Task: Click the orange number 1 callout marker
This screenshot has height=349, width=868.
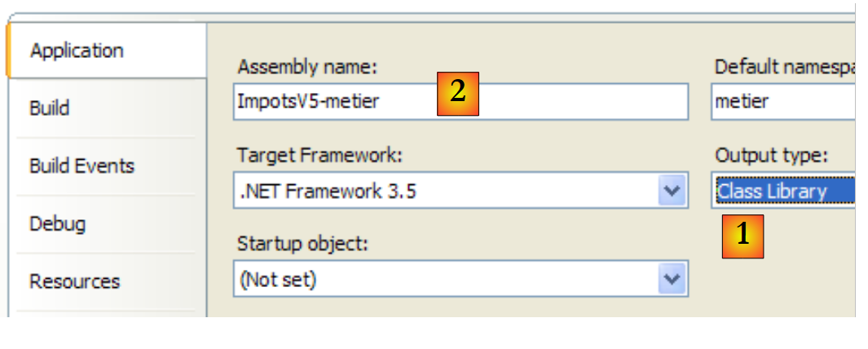Action: pos(742,236)
